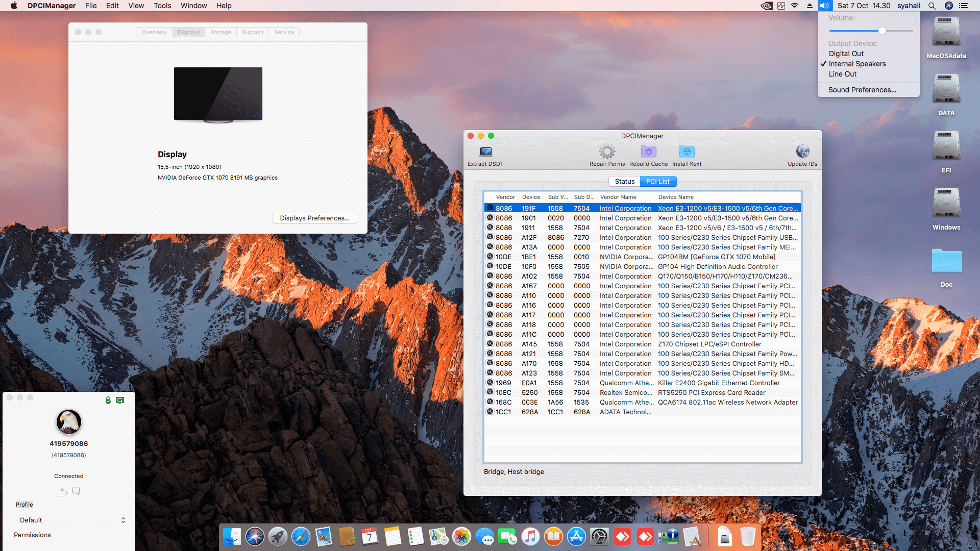Select Internal Speakers output device
This screenshot has height=551, width=980.
pos(857,64)
